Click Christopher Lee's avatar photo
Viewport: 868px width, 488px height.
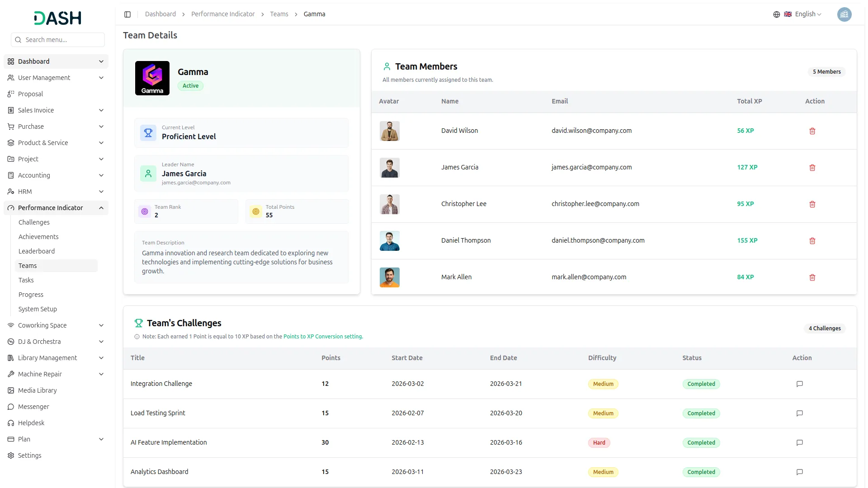click(x=389, y=204)
